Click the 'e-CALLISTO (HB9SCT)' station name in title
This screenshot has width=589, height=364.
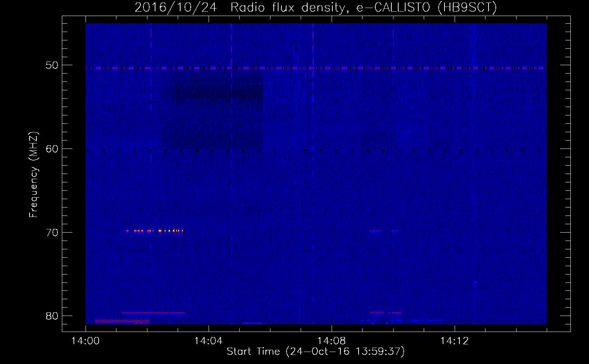coord(427,8)
